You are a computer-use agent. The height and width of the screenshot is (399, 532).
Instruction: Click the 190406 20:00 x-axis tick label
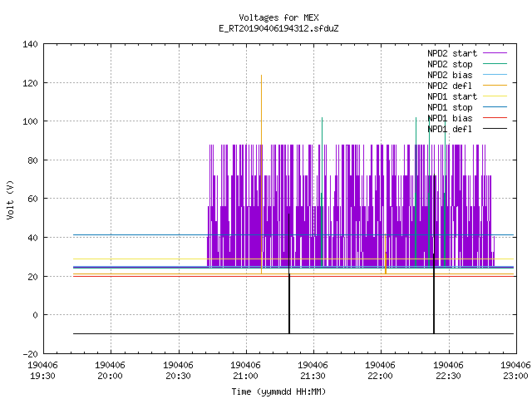point(111,371)
